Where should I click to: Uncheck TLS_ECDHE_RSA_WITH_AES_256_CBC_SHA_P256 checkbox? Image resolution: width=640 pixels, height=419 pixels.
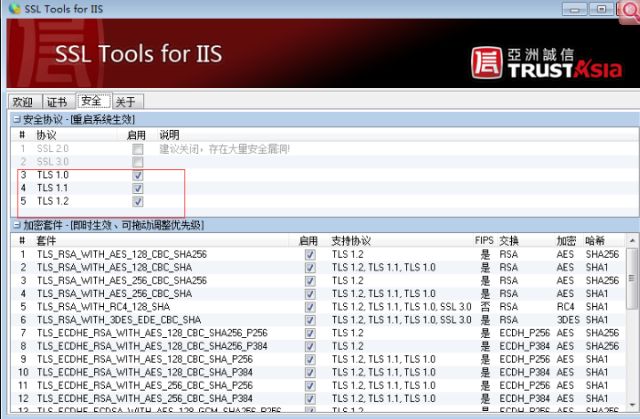(310, 385)
